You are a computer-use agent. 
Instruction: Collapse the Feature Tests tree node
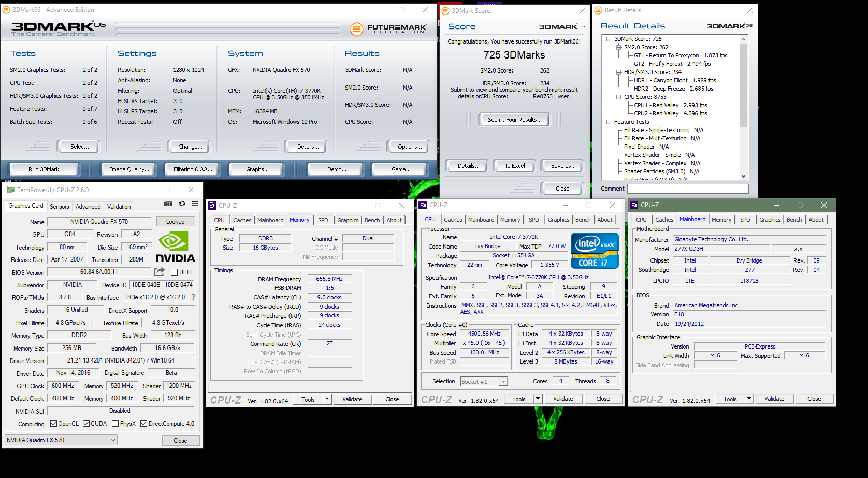[609, 122]
